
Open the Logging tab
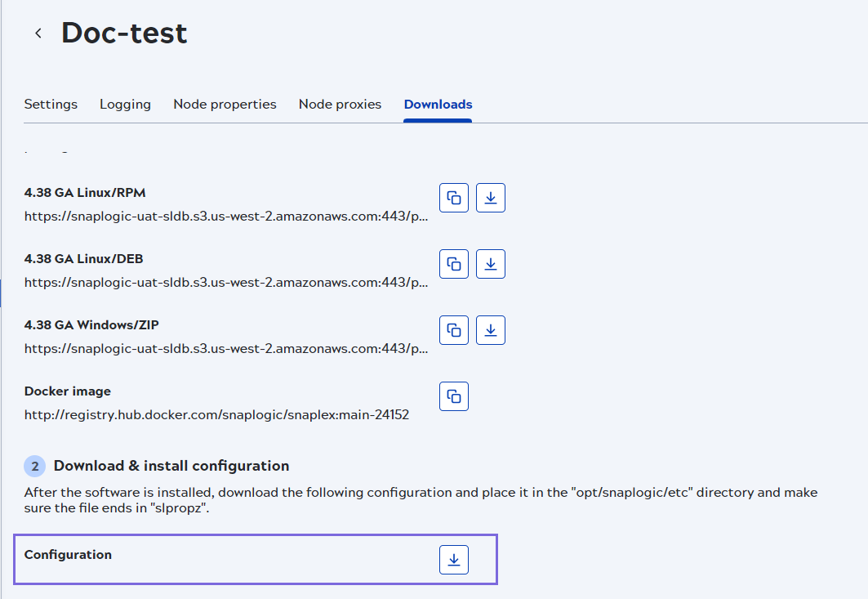click(125, 104)
